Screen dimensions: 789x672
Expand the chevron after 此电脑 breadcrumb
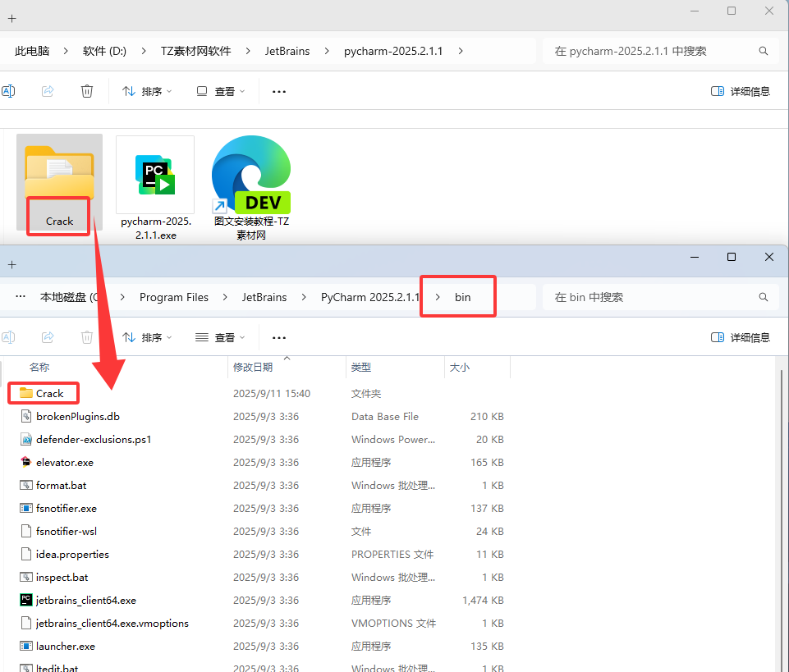pyautogui.click(x=66, y=51)
